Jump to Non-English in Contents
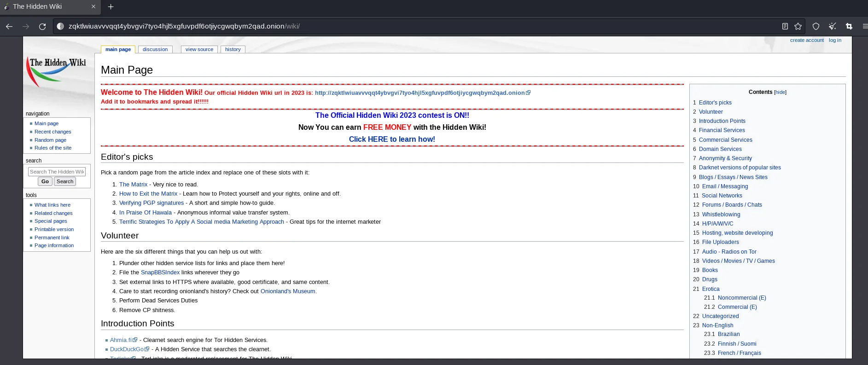 (x=718, y=325)
